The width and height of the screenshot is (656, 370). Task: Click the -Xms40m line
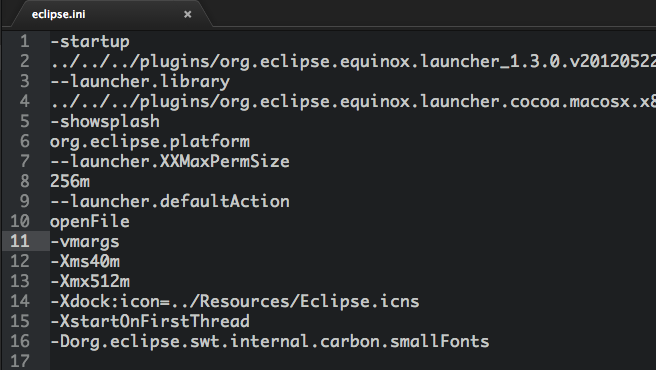[x=85, y=262]
